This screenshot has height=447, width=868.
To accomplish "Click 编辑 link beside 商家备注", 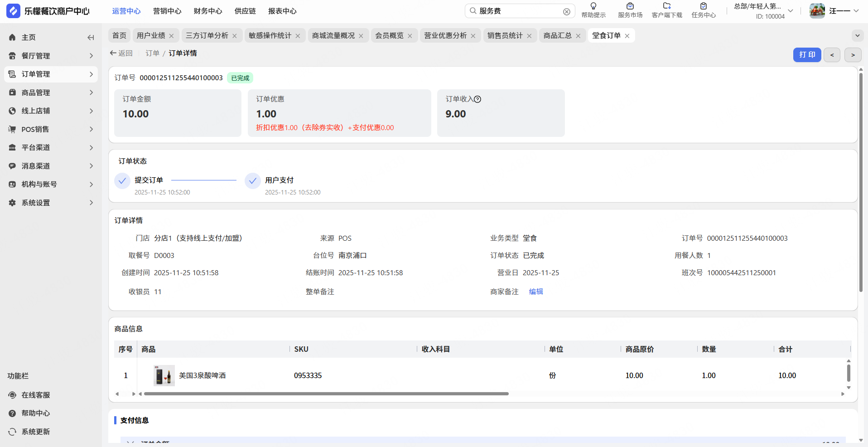I will [x=536, y=292].
